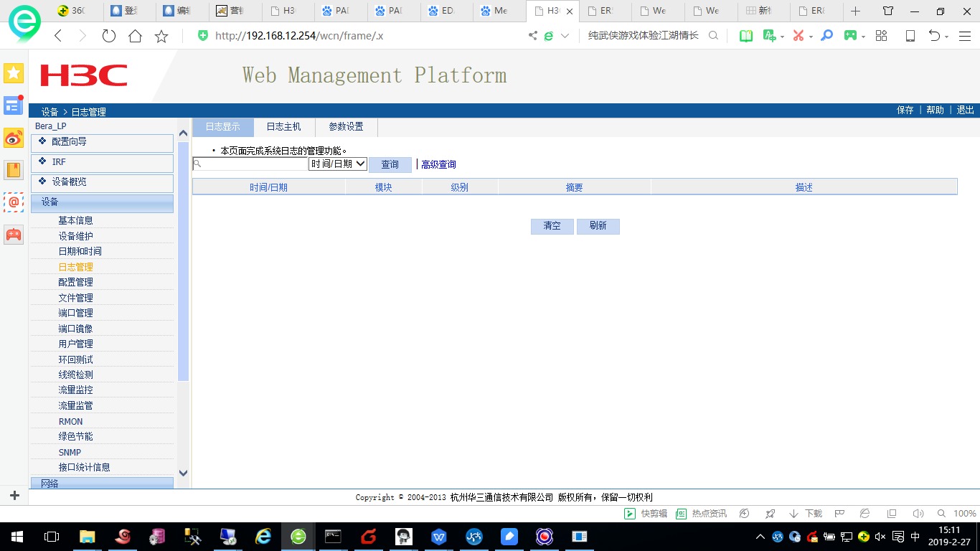Screen dimensions: 980x551
Task: Switch to the 日志显示 tab
Action: [223, 127]
